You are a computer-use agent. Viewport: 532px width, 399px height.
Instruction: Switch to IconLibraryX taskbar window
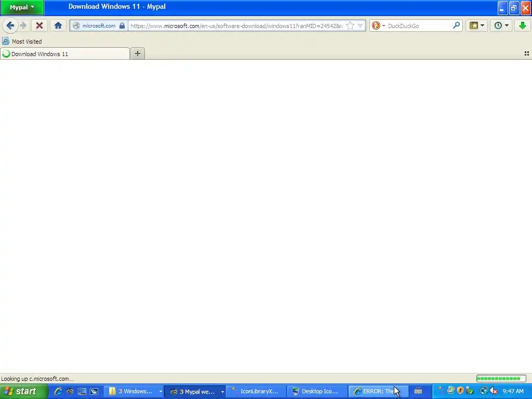click(256, 392)
